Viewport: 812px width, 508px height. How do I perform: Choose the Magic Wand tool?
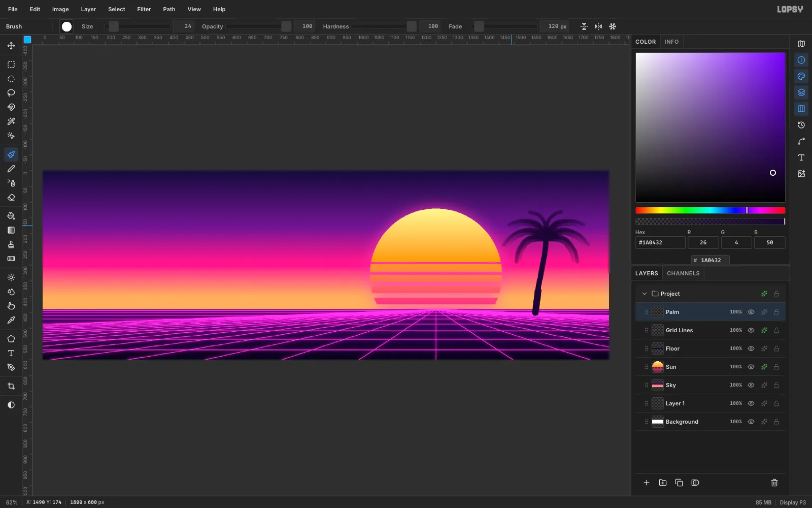(x=11, y=121)
